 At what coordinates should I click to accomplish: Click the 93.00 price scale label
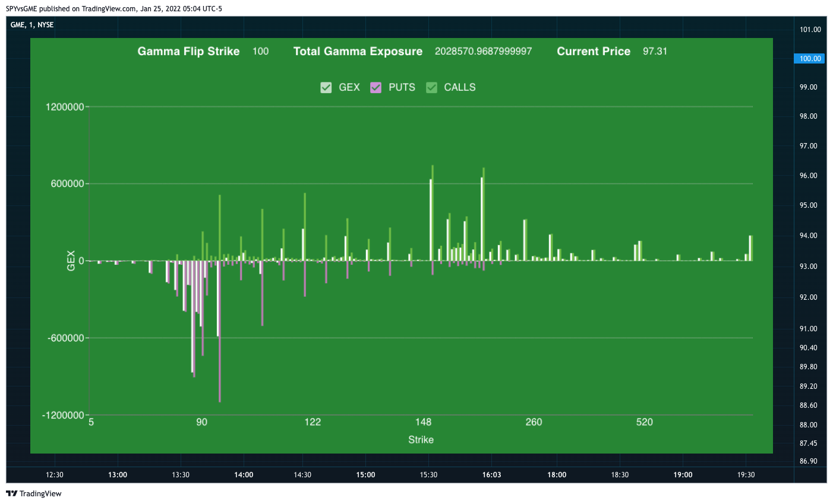click(x=809, y=267)
